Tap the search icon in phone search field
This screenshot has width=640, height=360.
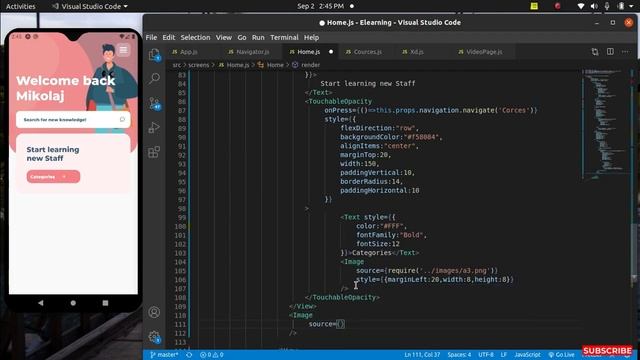pyautogui.click(x=122, y=119)
